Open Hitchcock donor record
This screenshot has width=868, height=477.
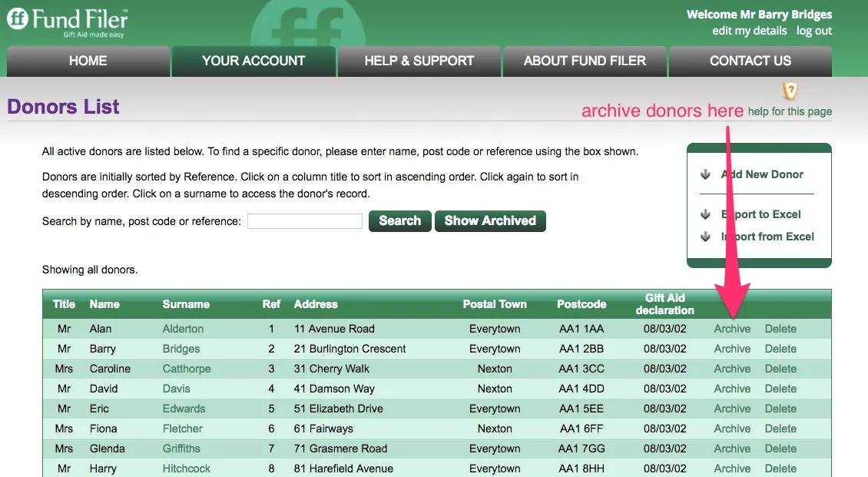[x=186, y=468]
